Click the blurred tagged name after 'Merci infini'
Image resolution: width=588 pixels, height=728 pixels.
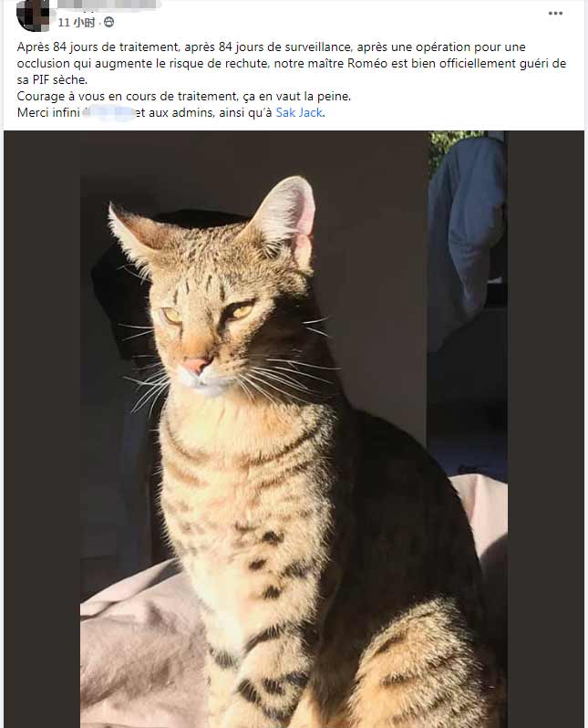click(109, 113)
